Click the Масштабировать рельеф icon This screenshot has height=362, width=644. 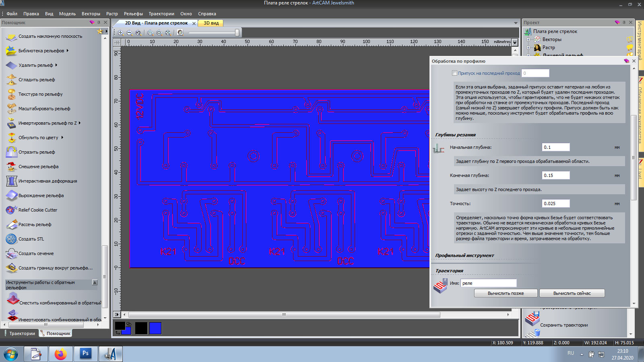coord(11,109)
